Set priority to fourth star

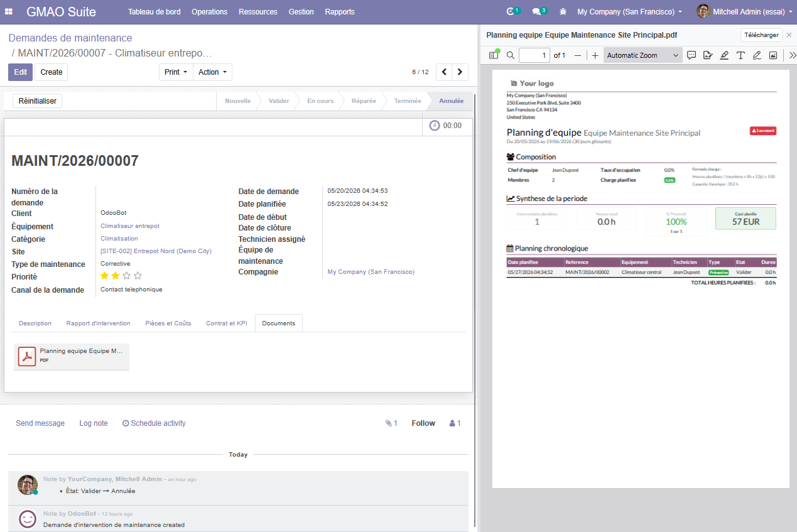coord(138,276)
